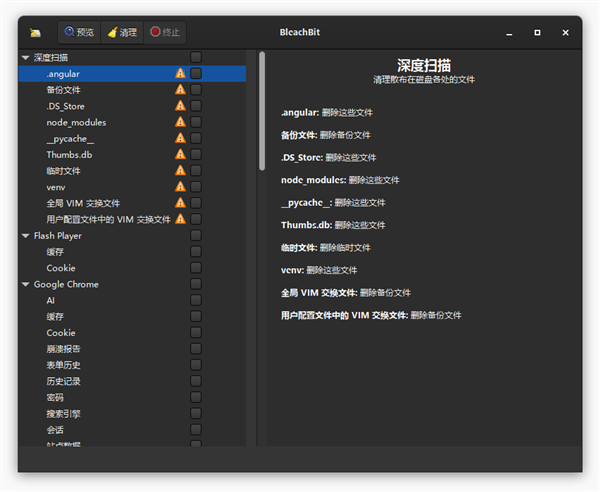This screenshot has width=600, height=492.
Task: Click warning icon beside 临时文件
Action: pyautogui.click(x=180, y=171)
